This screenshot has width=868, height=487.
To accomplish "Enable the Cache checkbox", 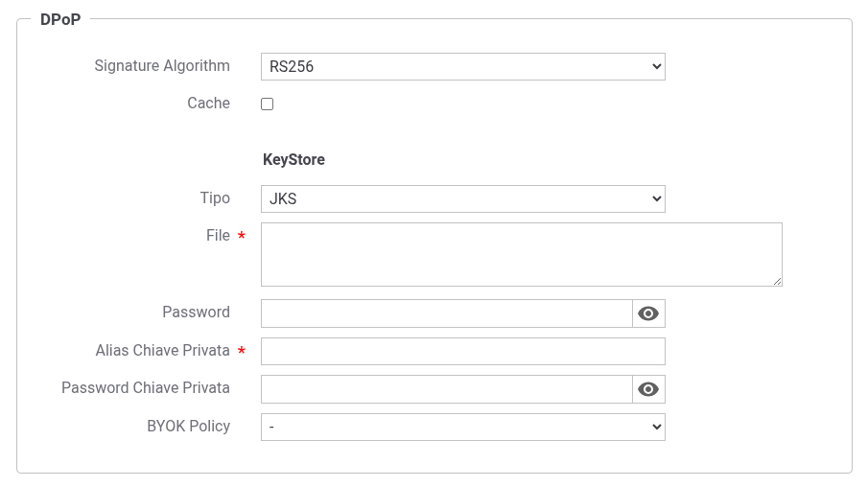I will [x=268, y=104].
